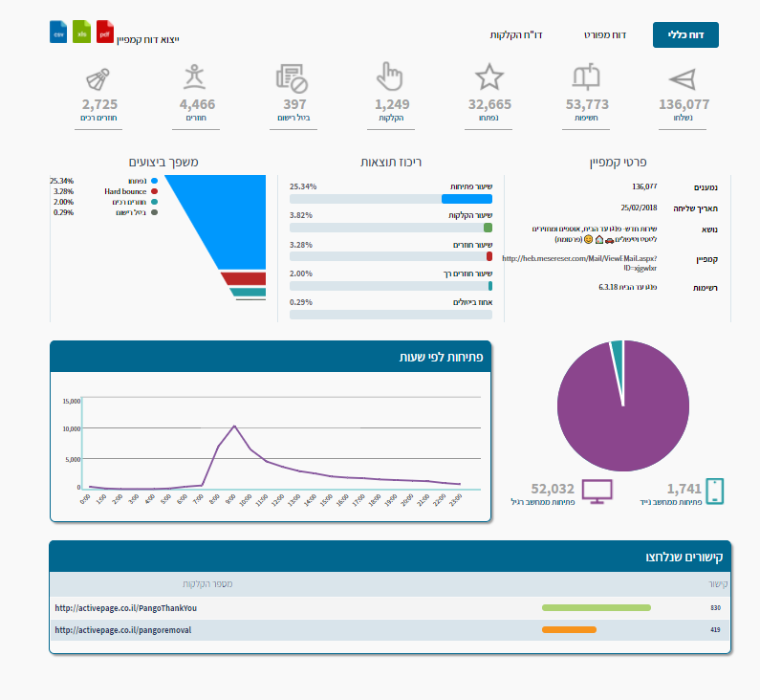
Task: Open the pangoremoval link
Action: (x=123, y=630)
